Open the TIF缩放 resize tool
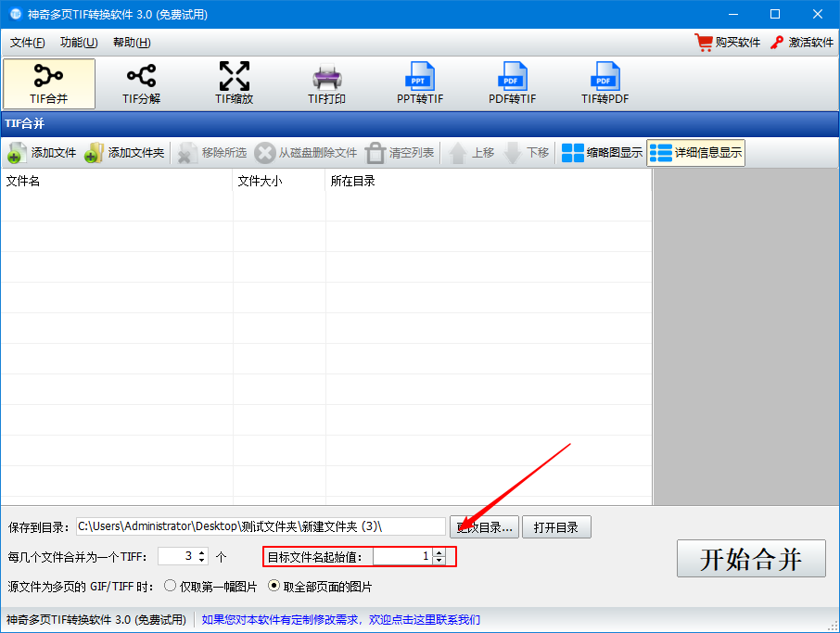Image resolution: width=840 pixels, height=633 pixels. [235, 84]
